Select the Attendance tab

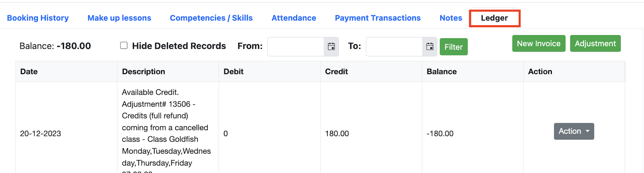294,18
